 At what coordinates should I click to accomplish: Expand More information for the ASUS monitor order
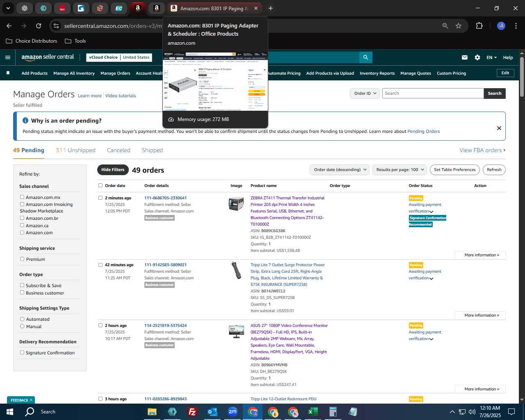pyautogui.click(x=480, y=389)
